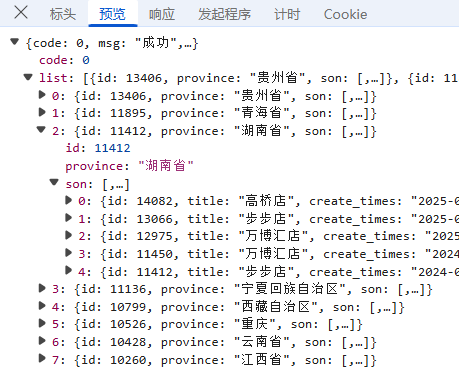
Task: Expand son item 4 步步店 id 11412
Action: click(69, 270)
